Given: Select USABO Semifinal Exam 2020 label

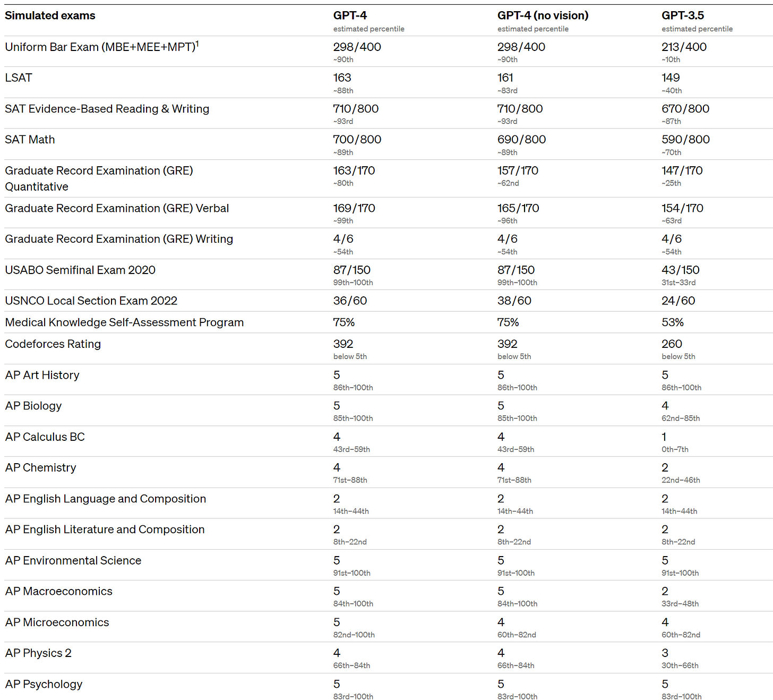Looking at the screenshot, I should (80, 270).
